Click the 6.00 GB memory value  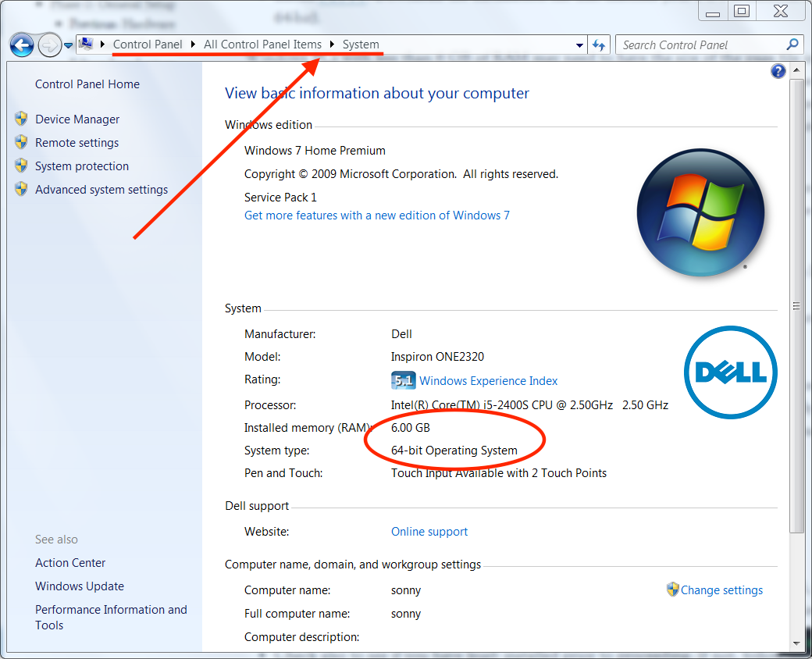(411, 428)
